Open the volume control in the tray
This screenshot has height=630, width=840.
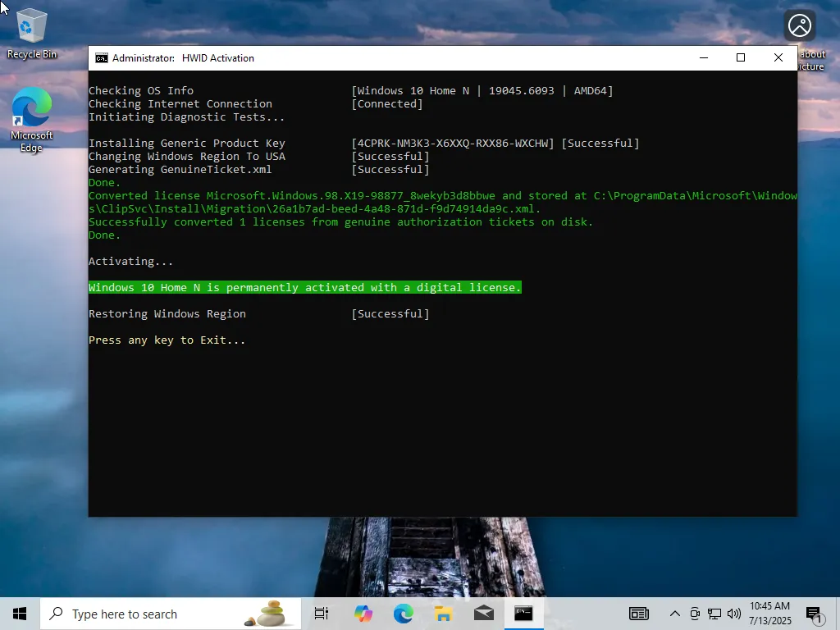pos(734,614)
